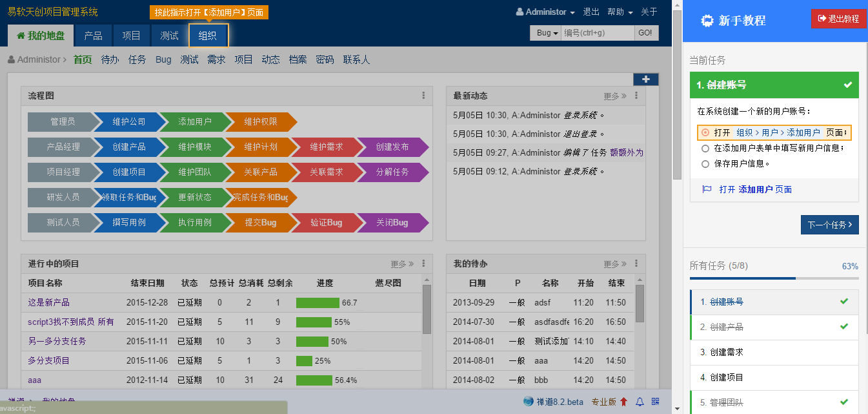This screenshot has height=414, width=868.
Task: Click the 添加用户 flowchart step
Action: point(195,121)
